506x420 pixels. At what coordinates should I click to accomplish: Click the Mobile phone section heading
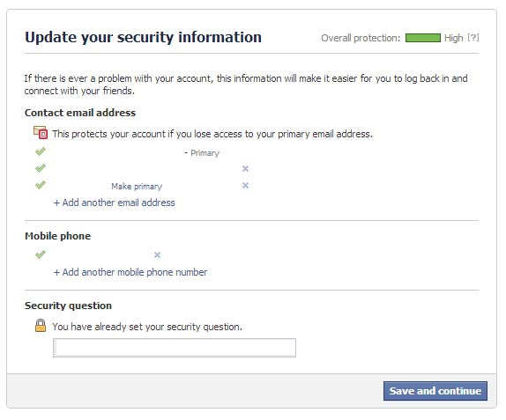[58, 236]
